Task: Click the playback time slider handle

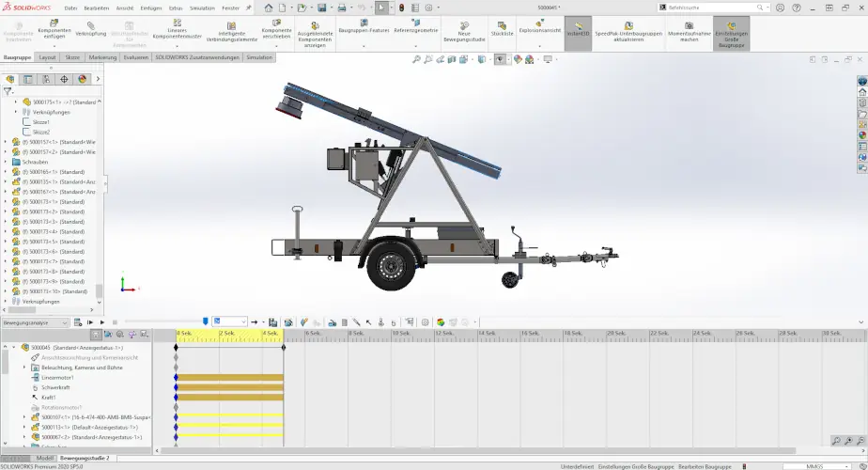Action: tap(206, 322)
